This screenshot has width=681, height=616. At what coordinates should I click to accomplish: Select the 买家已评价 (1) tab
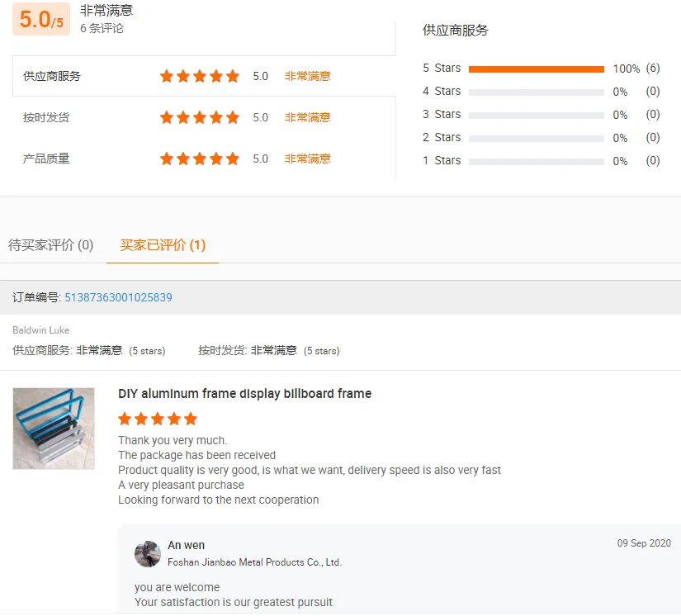coord(163,245)
